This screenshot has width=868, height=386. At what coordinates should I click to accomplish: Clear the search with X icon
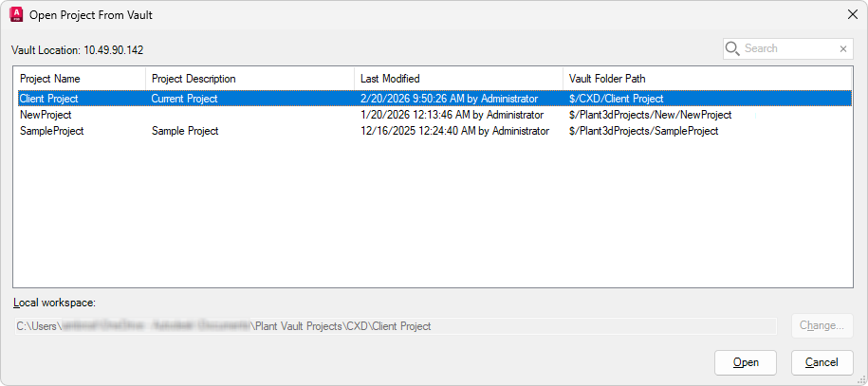click(843, 49)
